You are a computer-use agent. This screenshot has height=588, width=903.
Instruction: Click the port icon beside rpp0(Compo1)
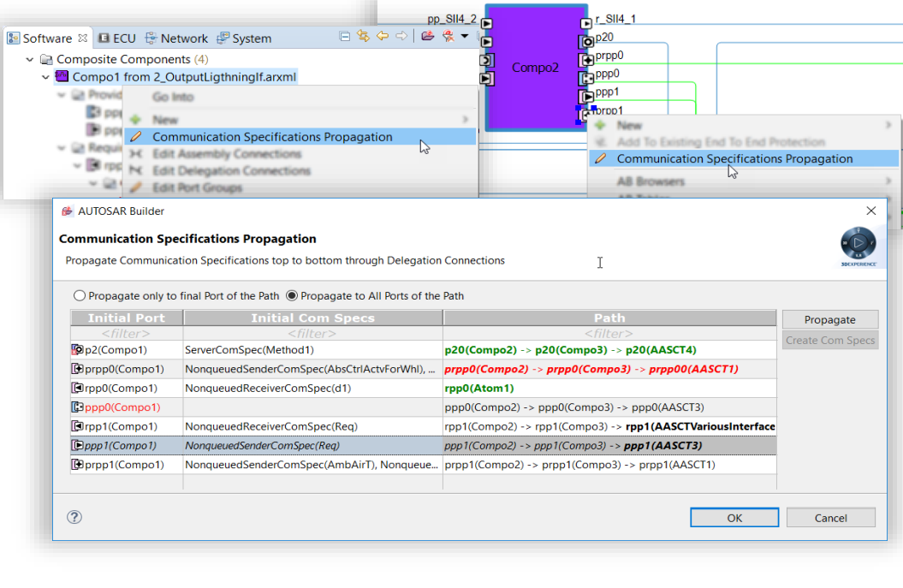coord(77,389)
